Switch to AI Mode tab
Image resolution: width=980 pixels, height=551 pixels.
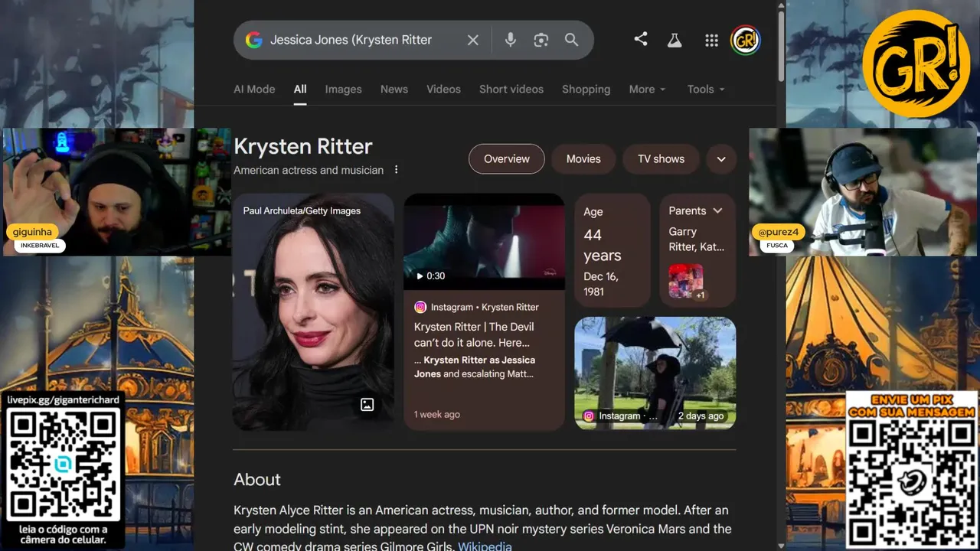tap(254, 89)
